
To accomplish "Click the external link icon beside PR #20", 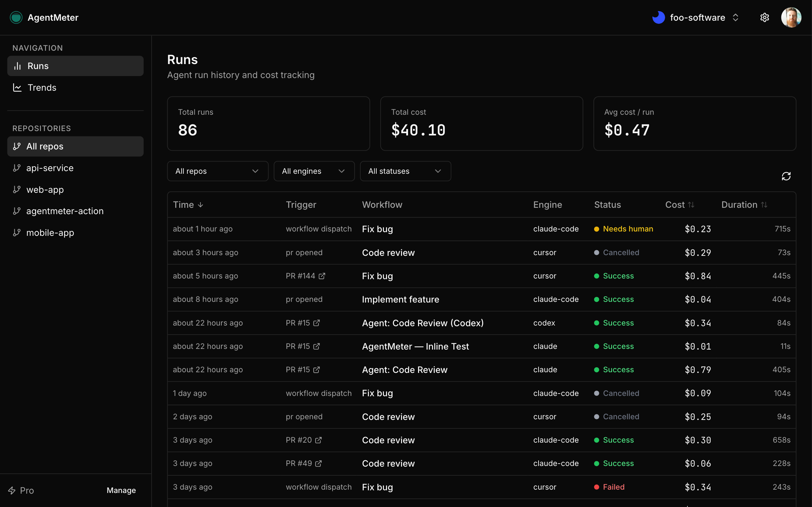I will pos(319,440).
